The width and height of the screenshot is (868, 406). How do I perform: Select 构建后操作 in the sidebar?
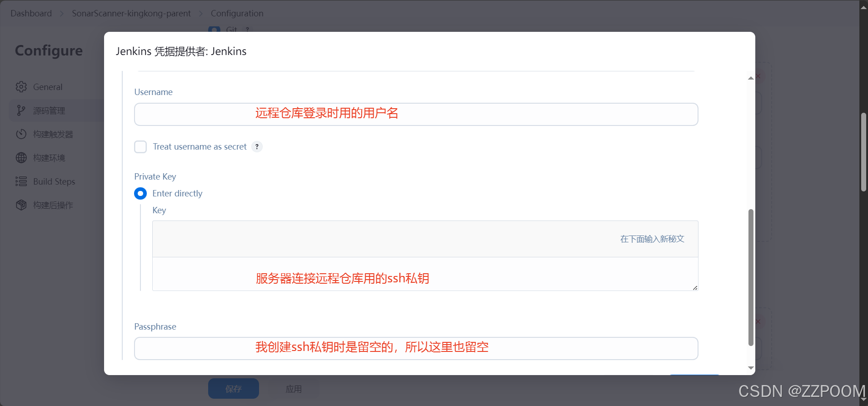pos(57,205)
